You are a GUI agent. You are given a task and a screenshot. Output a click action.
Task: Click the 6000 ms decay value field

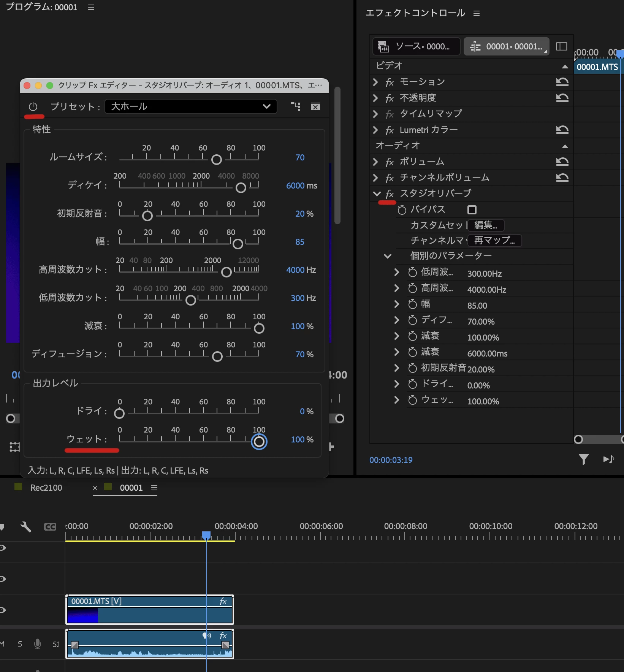(x=302, y=185)
